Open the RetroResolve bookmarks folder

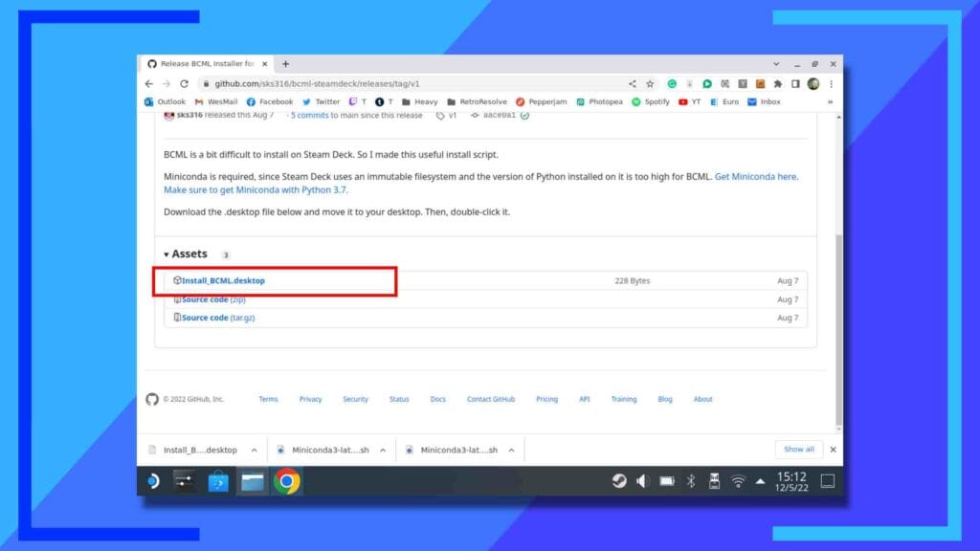point(477,101)
